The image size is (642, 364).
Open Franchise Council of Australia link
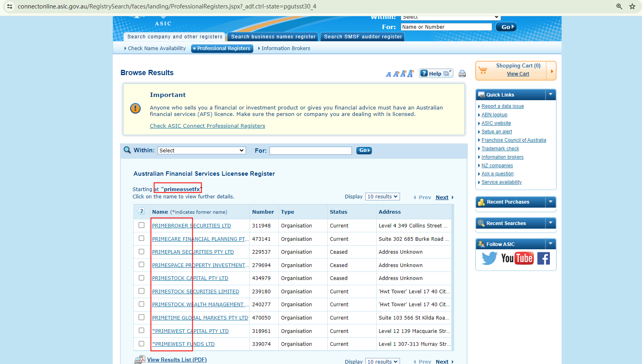pos(514,140)
